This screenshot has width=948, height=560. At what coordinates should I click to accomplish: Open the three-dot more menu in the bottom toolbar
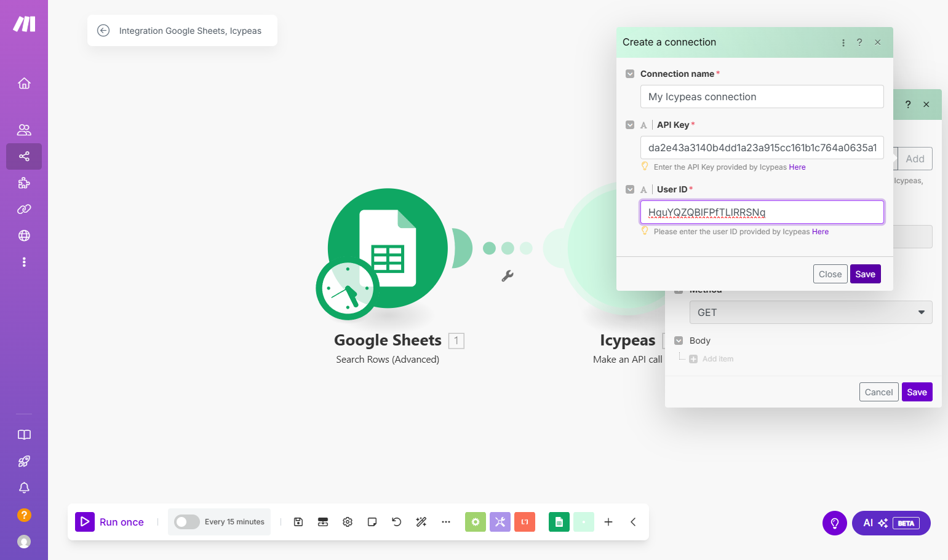pos(446,522)
